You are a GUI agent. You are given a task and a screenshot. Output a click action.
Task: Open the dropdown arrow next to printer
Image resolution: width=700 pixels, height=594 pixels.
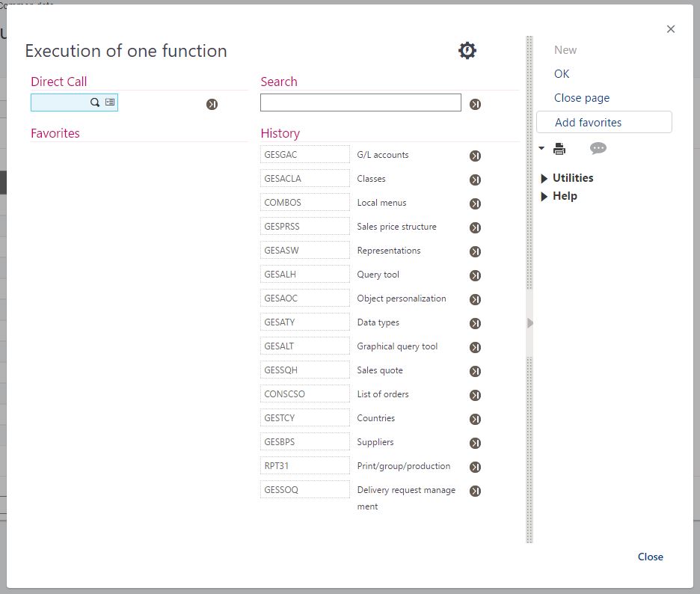tap(542, 148)
